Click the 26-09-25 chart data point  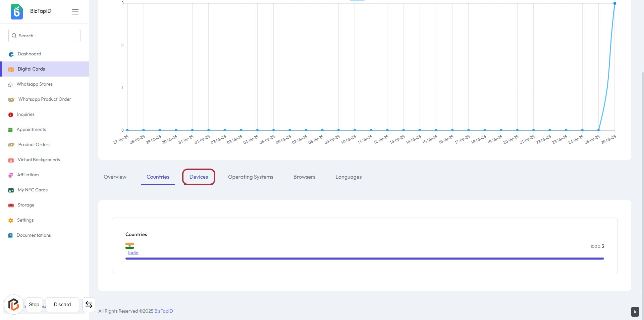coord(614,3)
